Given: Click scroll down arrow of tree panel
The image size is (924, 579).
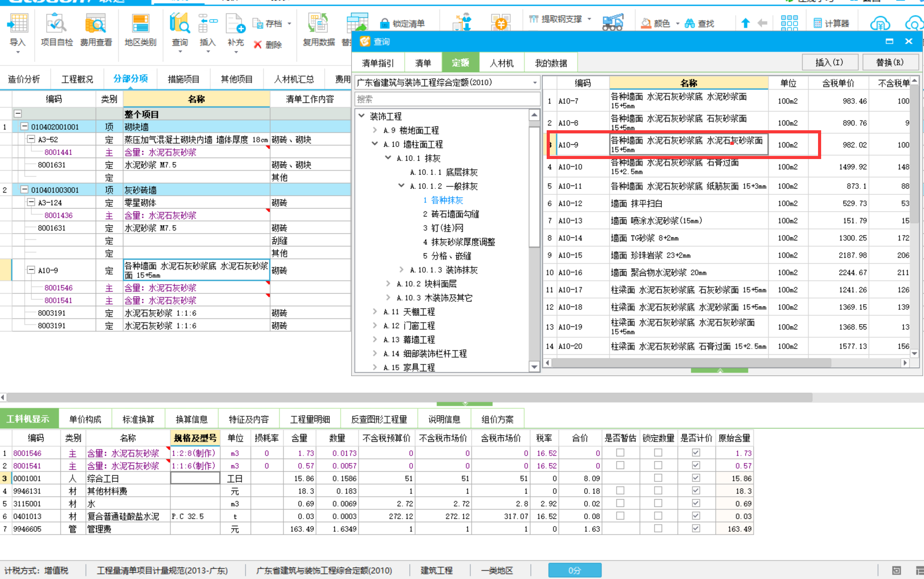Looking at the screenshot, I should pyautogui.click(x=534, y=367).
